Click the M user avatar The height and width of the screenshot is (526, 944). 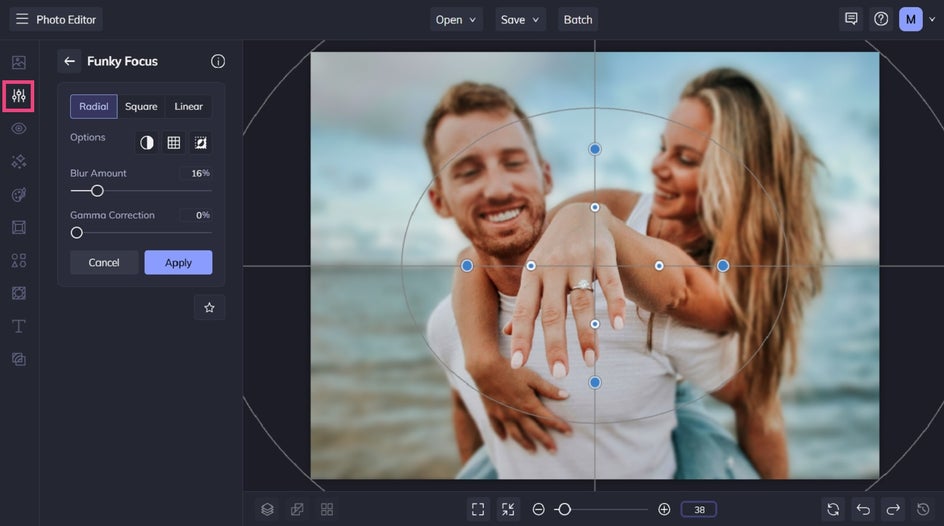click(x=910, y=19)
